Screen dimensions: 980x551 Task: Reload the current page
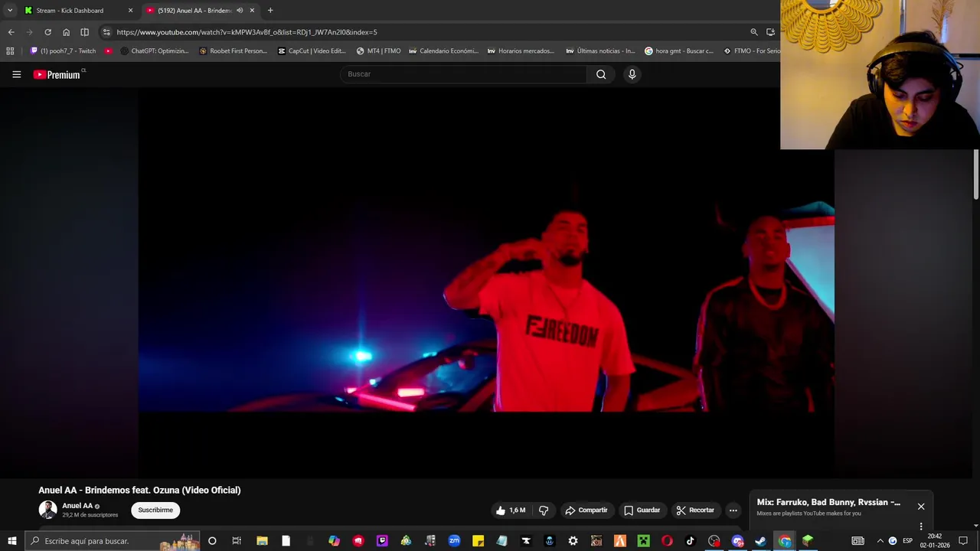point(47,32)
